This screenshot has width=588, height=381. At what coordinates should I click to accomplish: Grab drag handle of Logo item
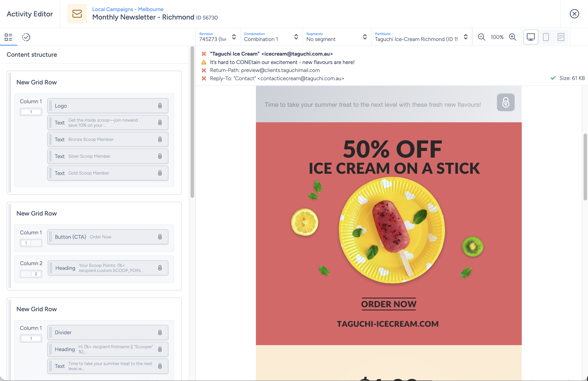click(x=51, y=106)
